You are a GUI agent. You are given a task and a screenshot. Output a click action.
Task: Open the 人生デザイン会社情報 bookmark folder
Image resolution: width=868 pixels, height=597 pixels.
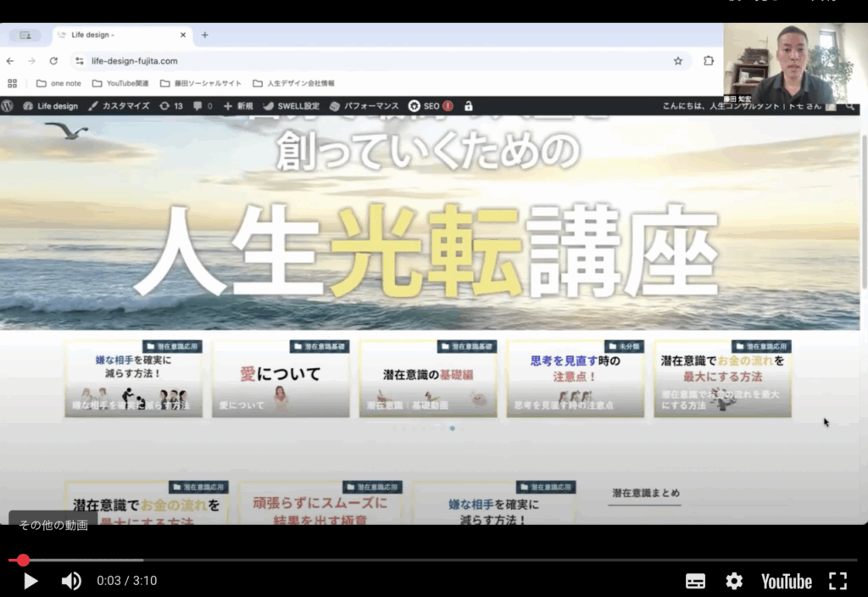pyautogui.click(x=293, y=83)
